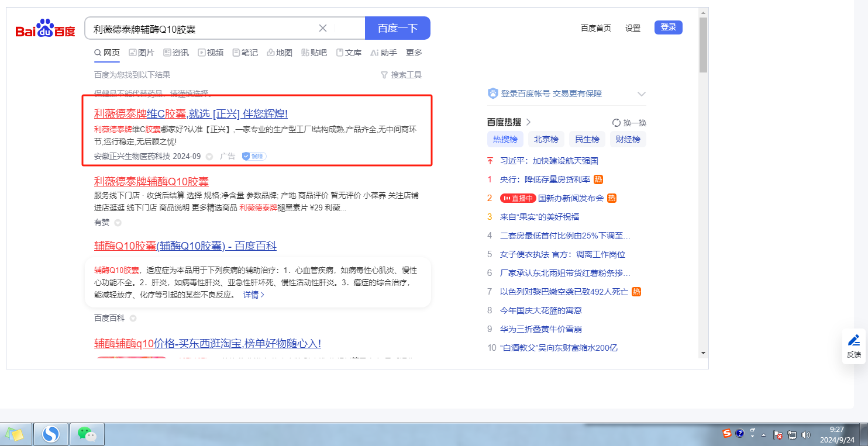
Task: Select the 北京榜 hot search chip
Action: [546, 139]
